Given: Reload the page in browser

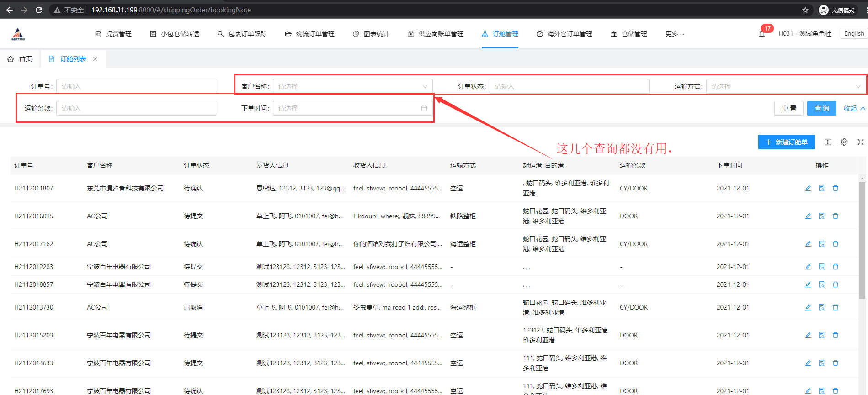Looking at the screenshot, I should tap(39, 10).
